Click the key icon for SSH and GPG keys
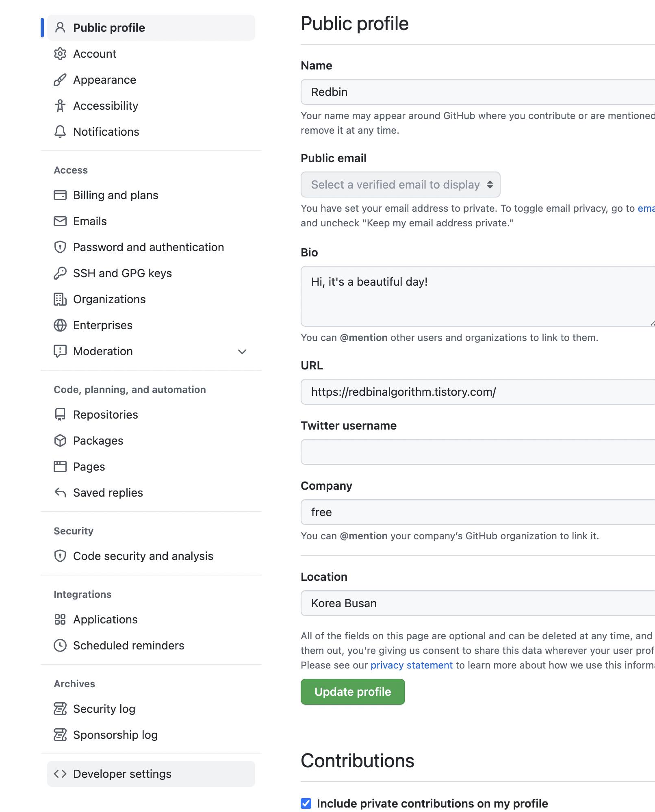The width and height of the screenshot is (655, 812). [60, 273]
